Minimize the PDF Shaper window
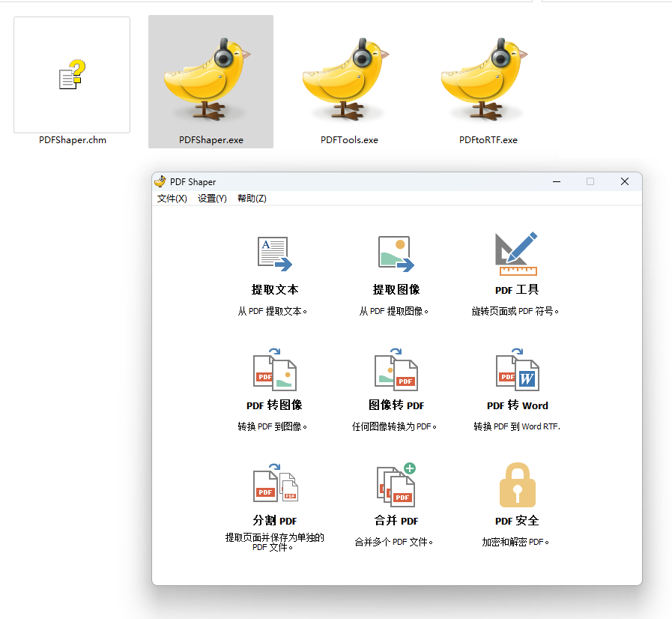 pos(557,181)
